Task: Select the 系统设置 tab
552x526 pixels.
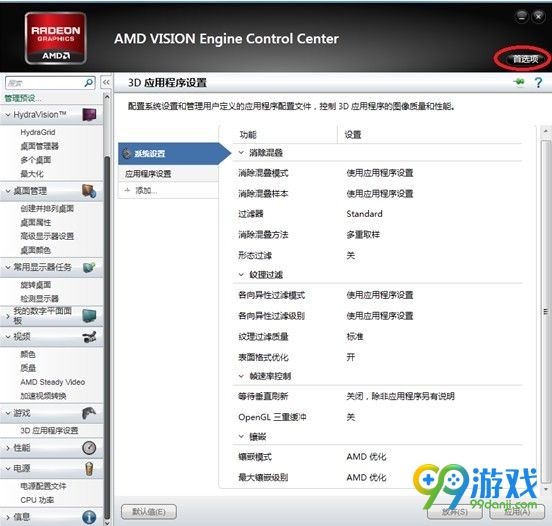Action: (x=174, y=154)
